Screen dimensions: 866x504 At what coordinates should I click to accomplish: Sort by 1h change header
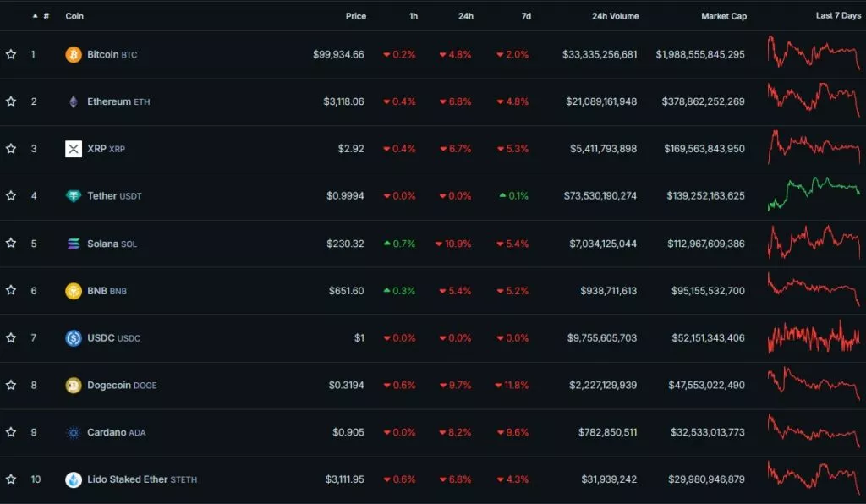point(413,16)
